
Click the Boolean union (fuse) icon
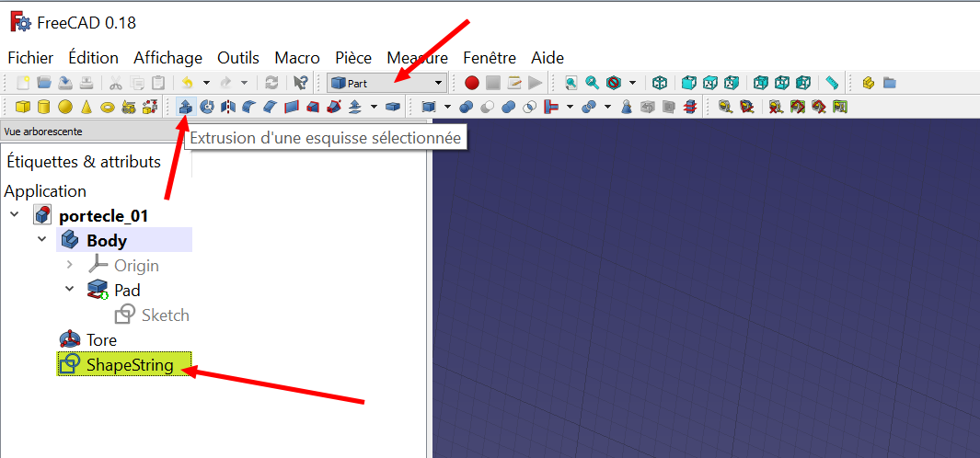tap(509, 107)
